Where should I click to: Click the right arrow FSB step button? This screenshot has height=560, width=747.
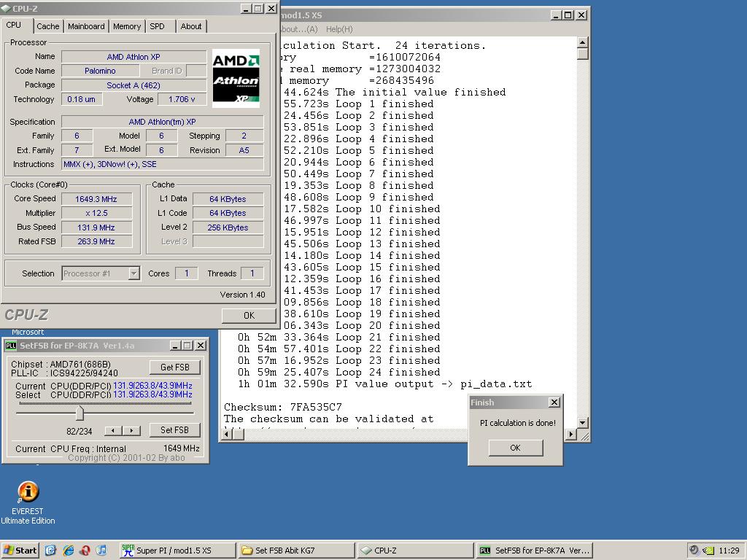[x=131, y=431]
